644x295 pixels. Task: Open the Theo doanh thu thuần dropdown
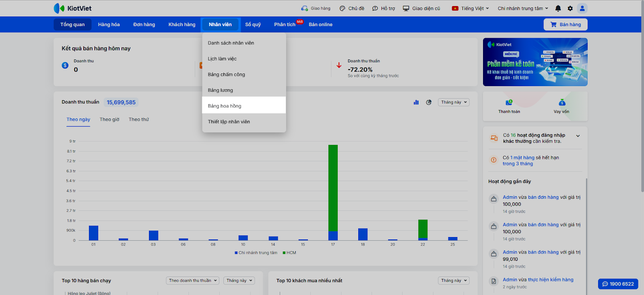pos(193,281)
